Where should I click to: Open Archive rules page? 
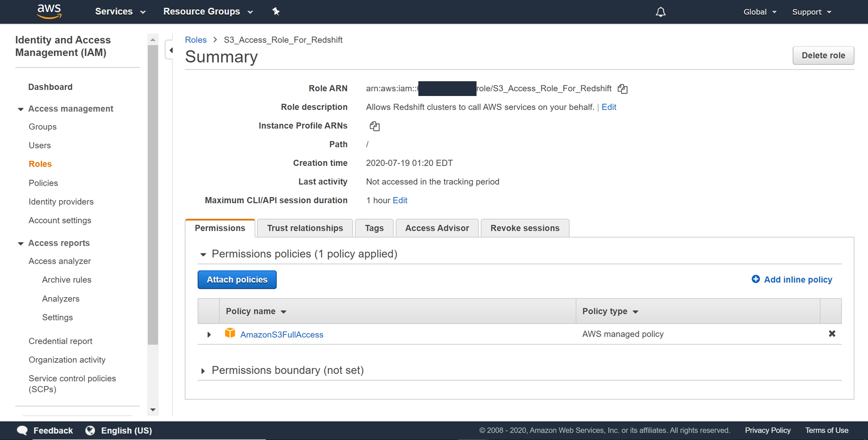coord(66,280)
